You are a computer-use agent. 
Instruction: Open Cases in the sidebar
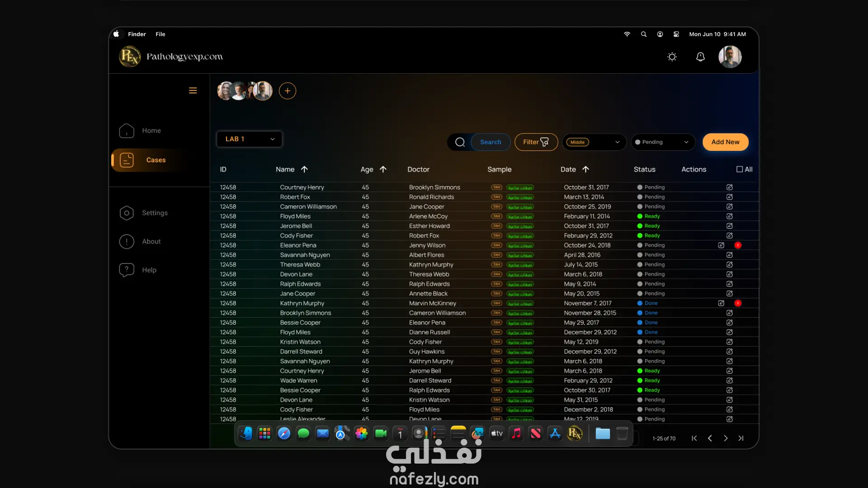point(156,160)
